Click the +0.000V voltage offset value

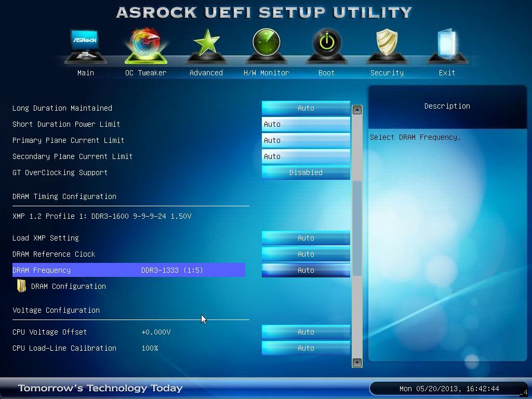[156, 332]
